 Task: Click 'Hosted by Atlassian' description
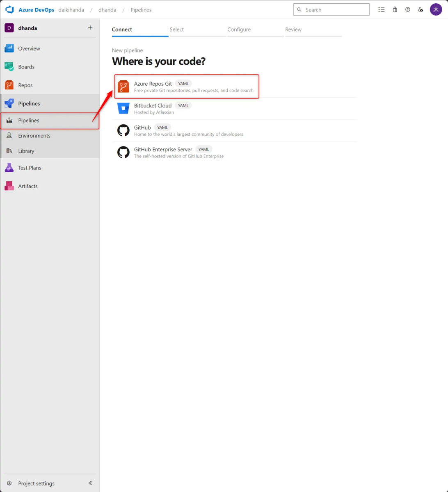point(154,112)
